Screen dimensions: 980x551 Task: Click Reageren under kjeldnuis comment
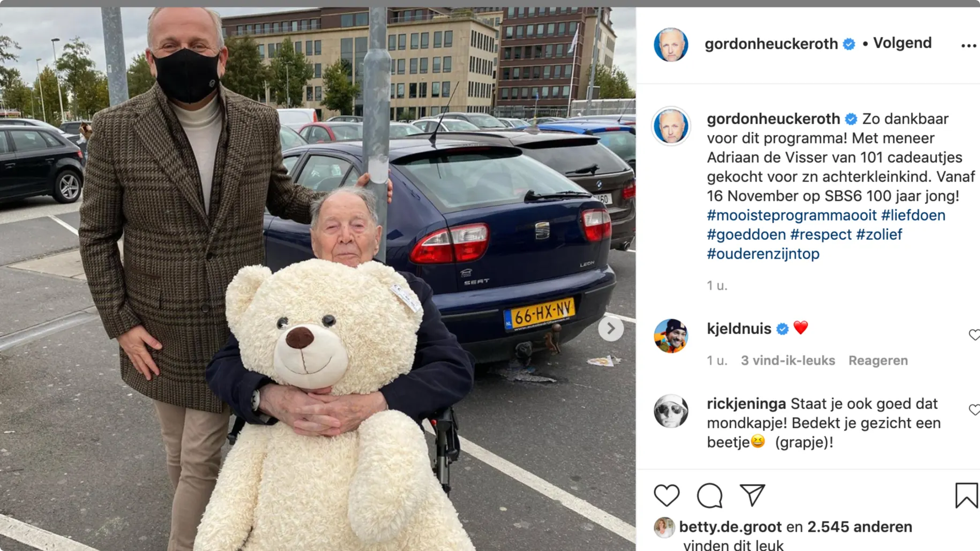(878, 361)
